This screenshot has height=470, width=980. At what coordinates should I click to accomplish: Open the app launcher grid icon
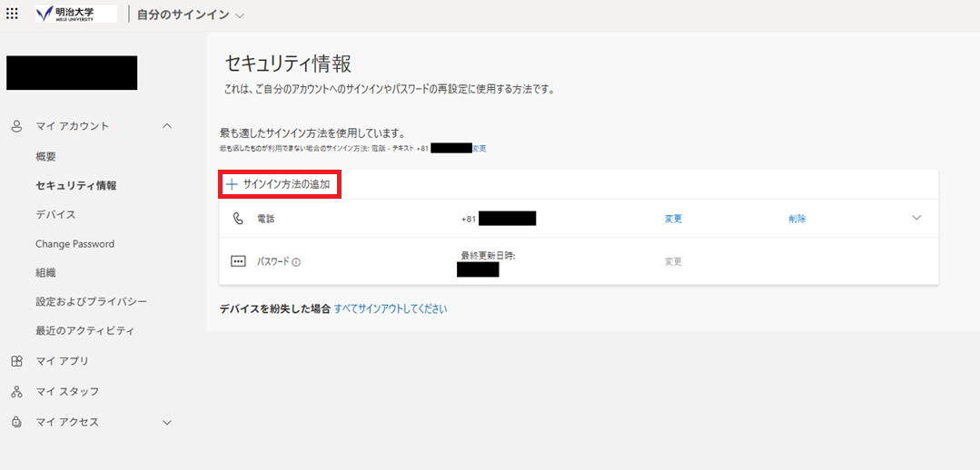pos(12,15)
